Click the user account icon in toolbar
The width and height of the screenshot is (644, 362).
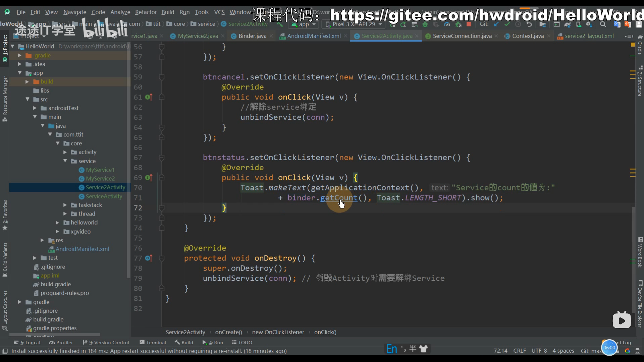[639, 24]
